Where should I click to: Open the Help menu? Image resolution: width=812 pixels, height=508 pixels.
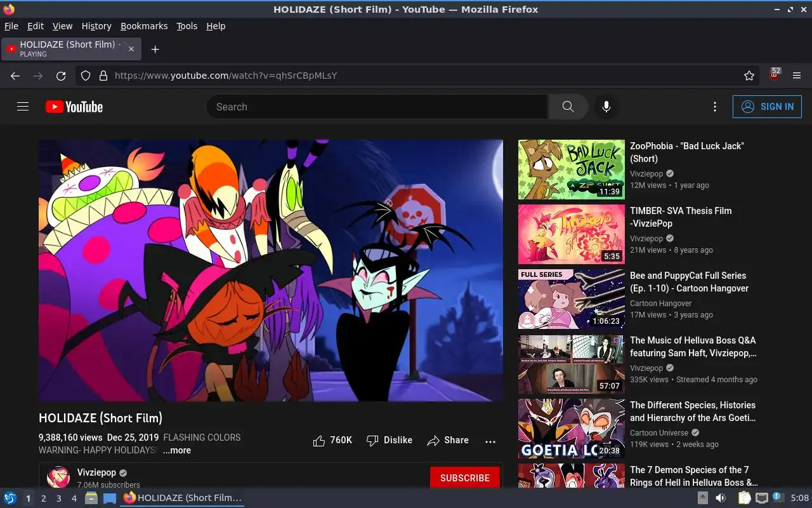(216, 26)
